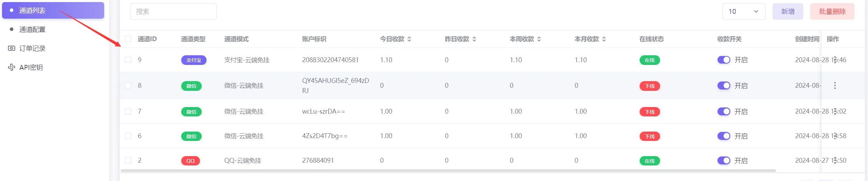Open the 订单记录 sidebar icon

click(x=11, y=48)
